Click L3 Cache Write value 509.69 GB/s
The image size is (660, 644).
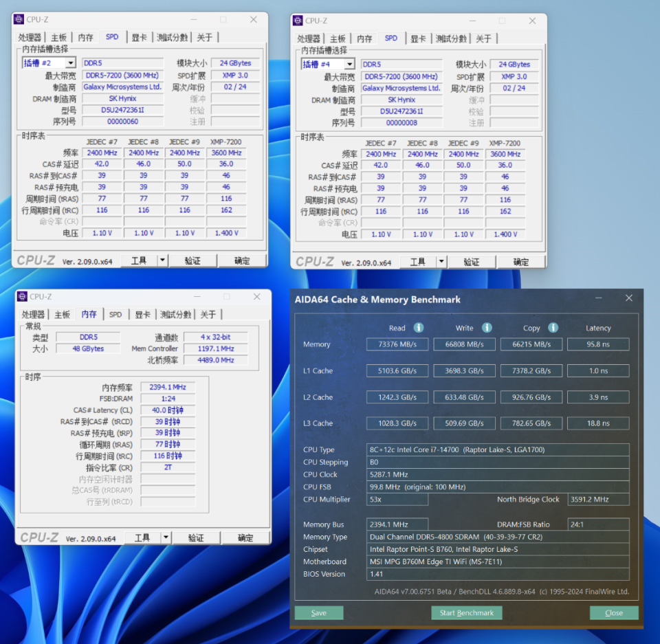(464, 423)
